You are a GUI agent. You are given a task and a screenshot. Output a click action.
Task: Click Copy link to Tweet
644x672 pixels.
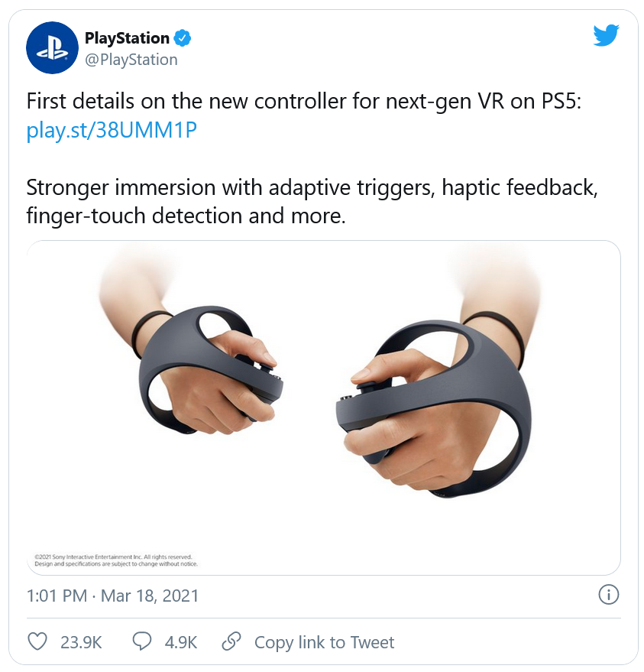coord(324,642)
